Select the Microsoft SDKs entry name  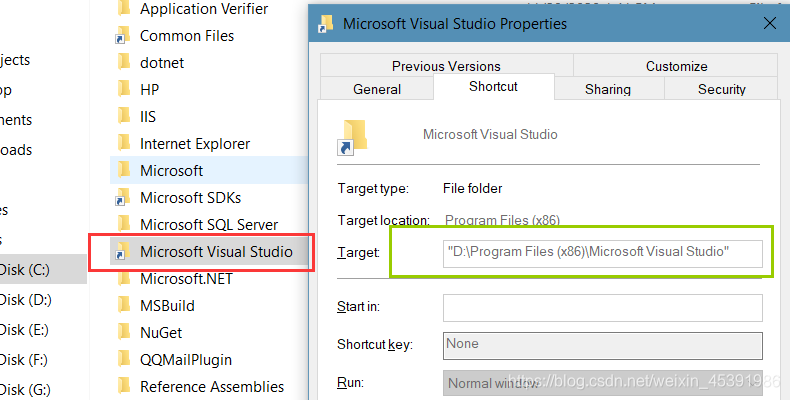[190, 197]
